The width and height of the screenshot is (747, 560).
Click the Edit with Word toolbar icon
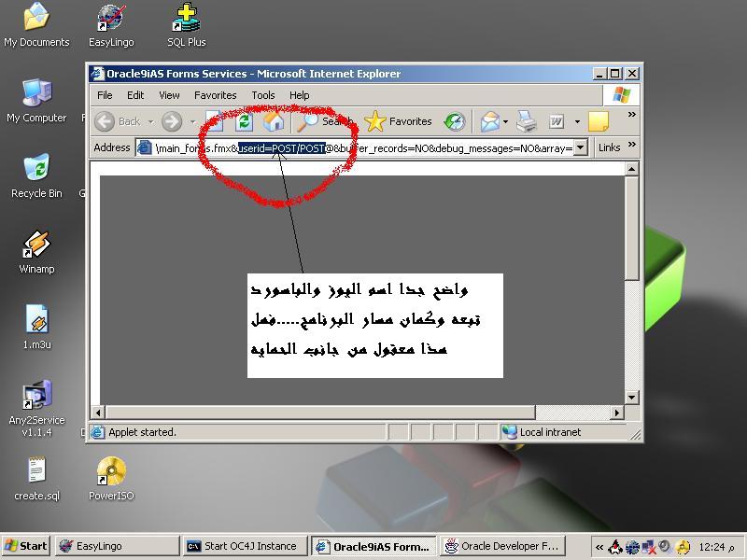[x=557, y=121]
